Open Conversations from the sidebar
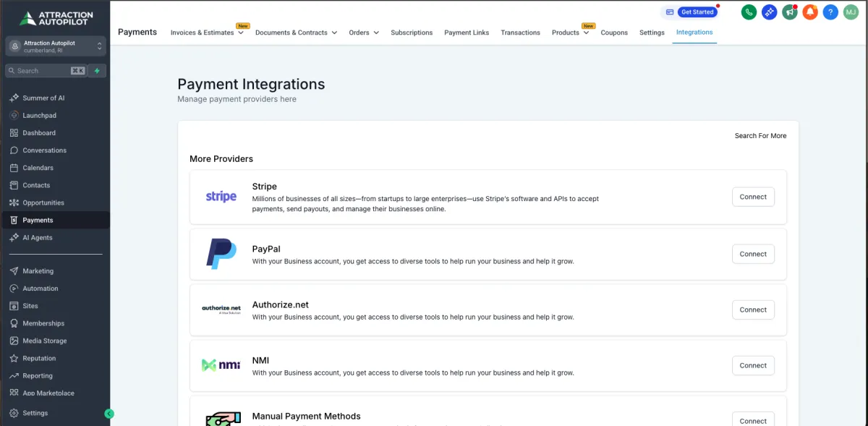 click(44, 150)
